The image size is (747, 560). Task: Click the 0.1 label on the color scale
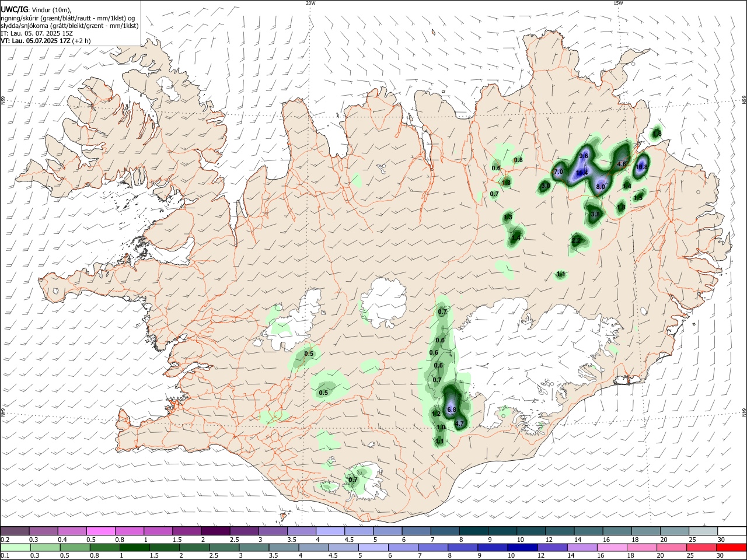[x=4, y=556]
